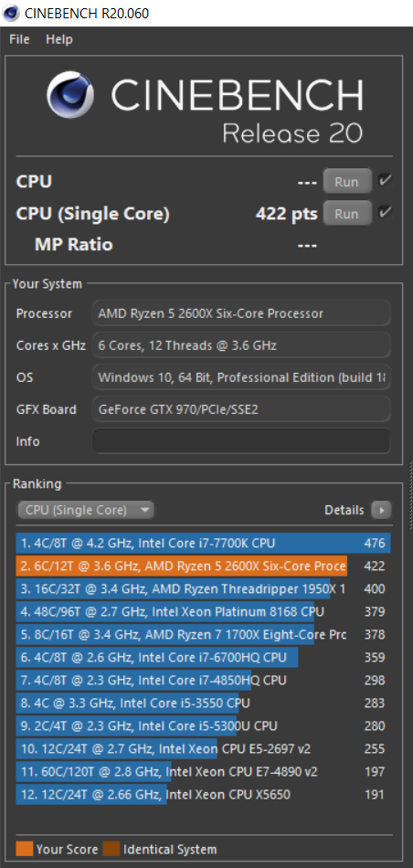Select the Ryzen Threadripper 1950X ranking row
The height and width of the screenshot is (868, 413).
(x=203, y=589)
